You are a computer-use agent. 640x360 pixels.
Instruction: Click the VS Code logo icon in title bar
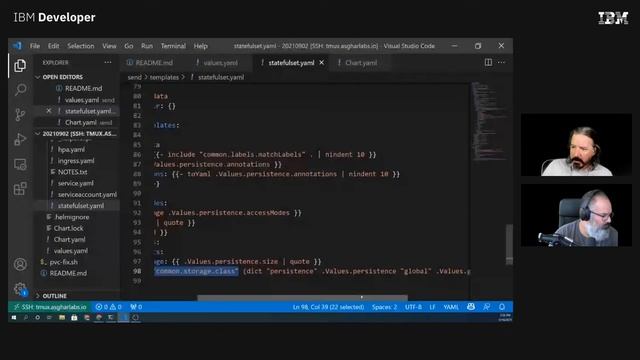(17, 46)
